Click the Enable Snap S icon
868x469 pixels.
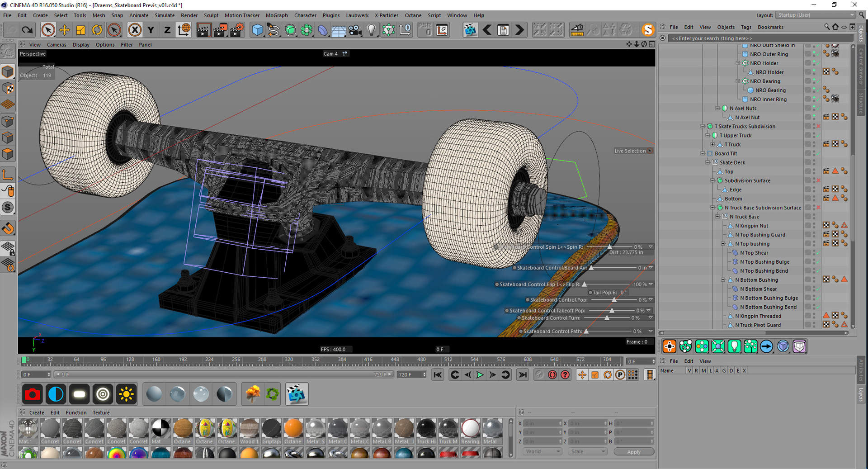pyautogui.click(x=8, y=208)
